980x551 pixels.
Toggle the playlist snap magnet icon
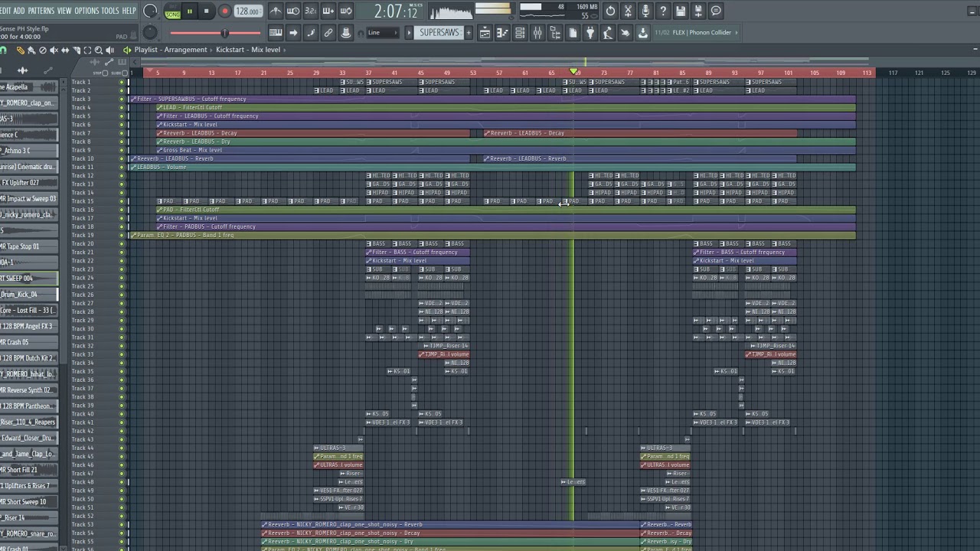(3, 51)
